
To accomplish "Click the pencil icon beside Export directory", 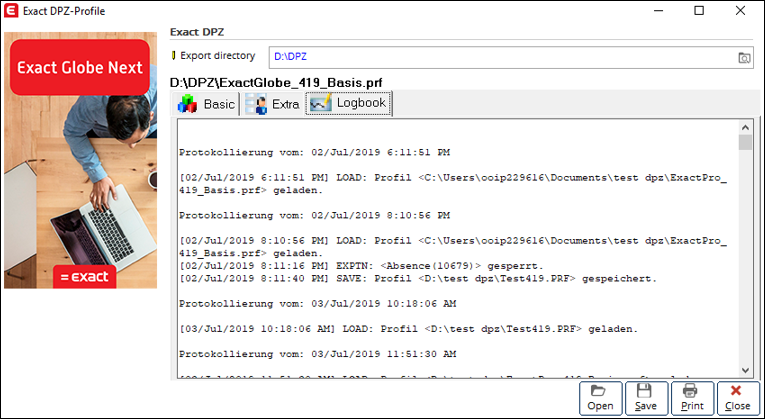I will pyautogui.click(x=174, y=56).
